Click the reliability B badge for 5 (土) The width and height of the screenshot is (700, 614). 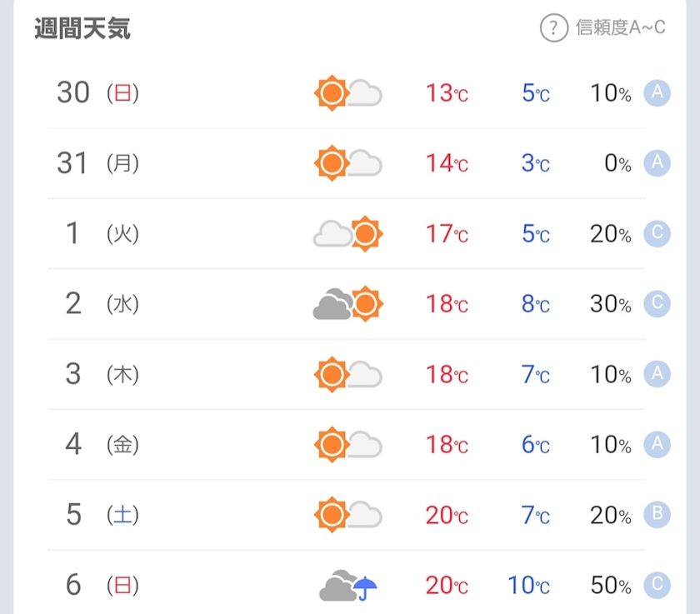657,515
